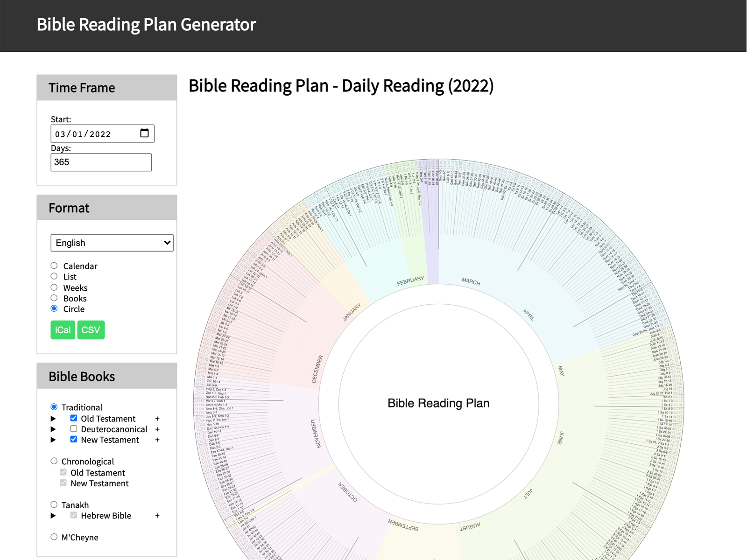This screenshot has height=560, width=747.
Task: Select the Chronological reading order
Action: [x=54, y=461]
